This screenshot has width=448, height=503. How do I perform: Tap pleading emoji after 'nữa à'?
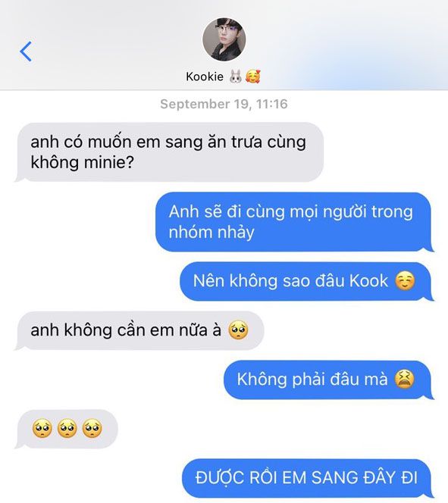tap(238, 330)
